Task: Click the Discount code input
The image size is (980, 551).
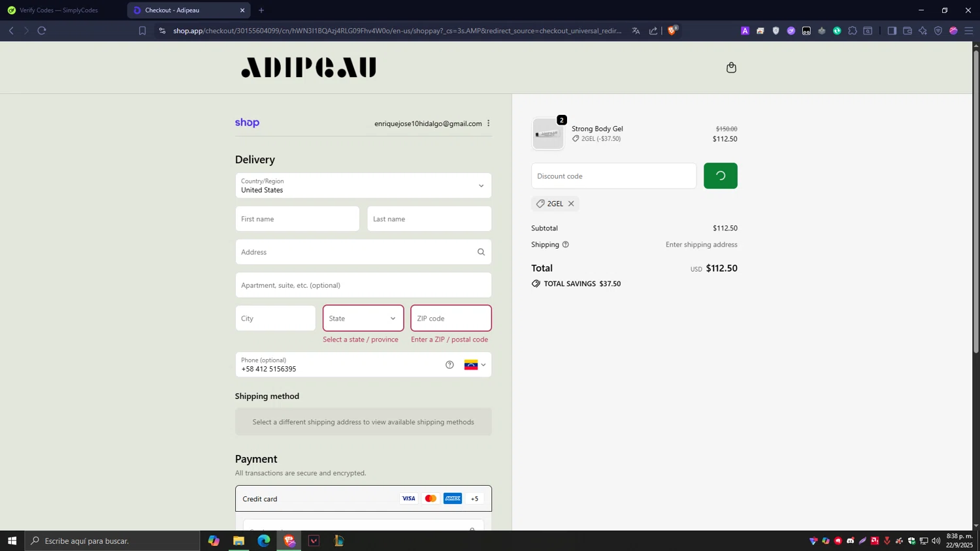Action: click(x=613, y=176)
